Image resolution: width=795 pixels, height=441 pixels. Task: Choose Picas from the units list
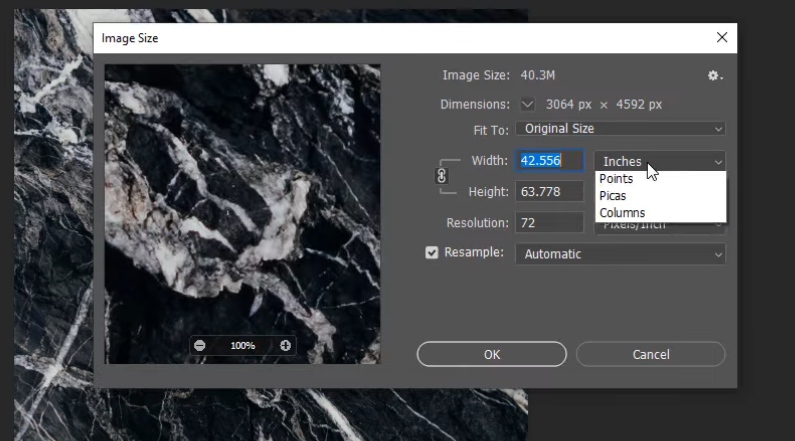coord(613,196)
